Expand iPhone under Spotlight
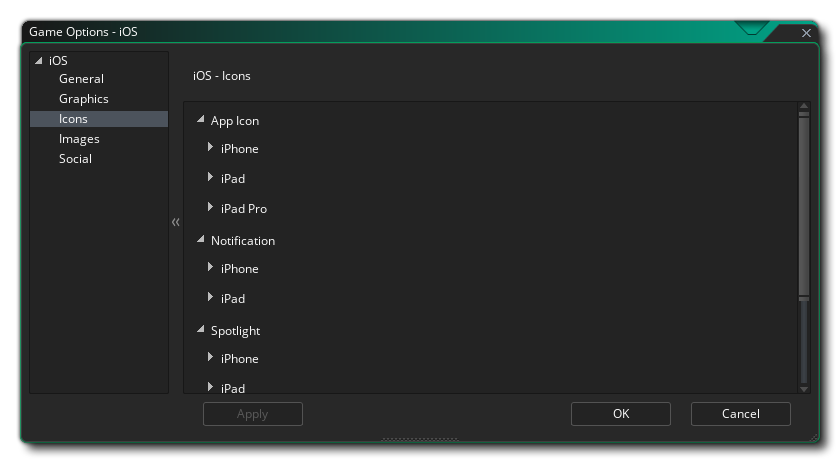 pos(211,357)
